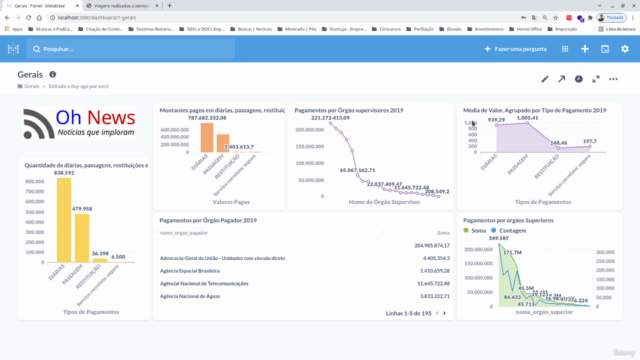Open the password key icon in address bar

coord(524,18)
